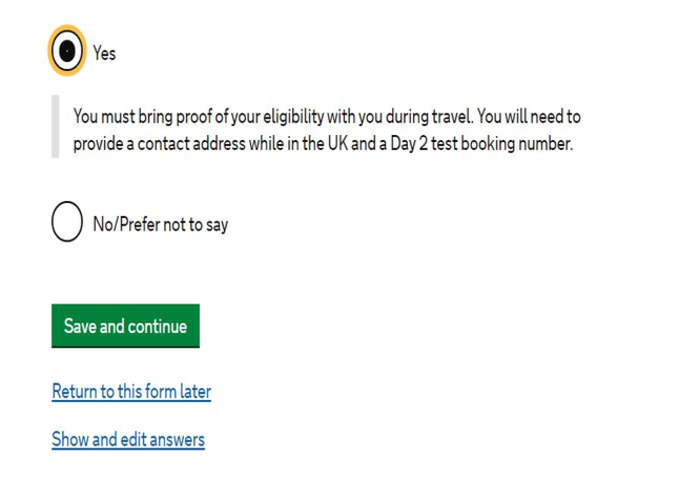Open the Return to this form later link
The height and width of the screenshot is (480, 700).
point(131,391)
